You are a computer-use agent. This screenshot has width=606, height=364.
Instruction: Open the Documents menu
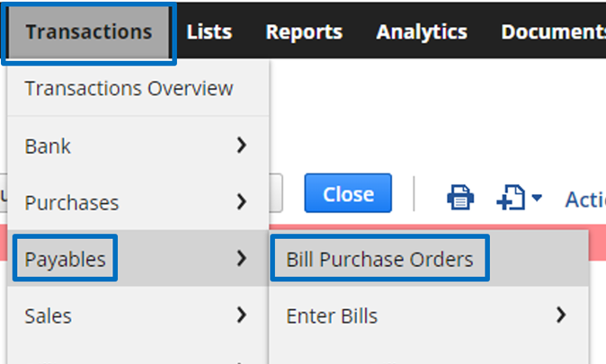coord(554,31)
